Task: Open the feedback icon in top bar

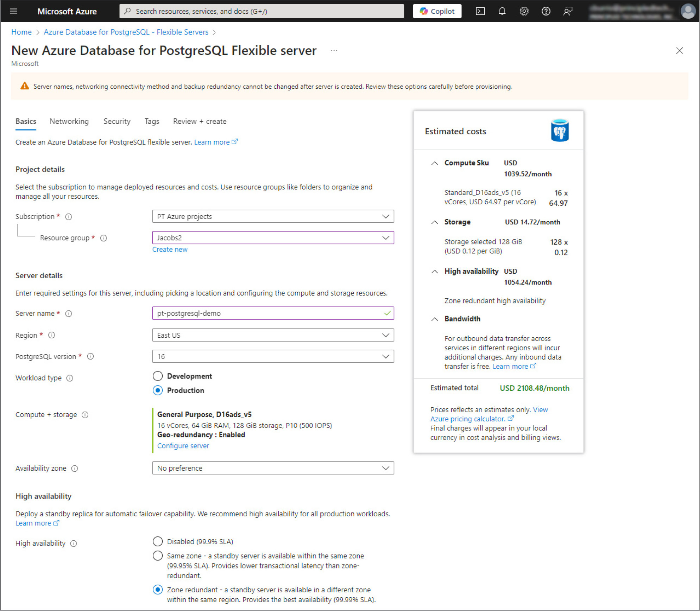Action: pos(568,11)
